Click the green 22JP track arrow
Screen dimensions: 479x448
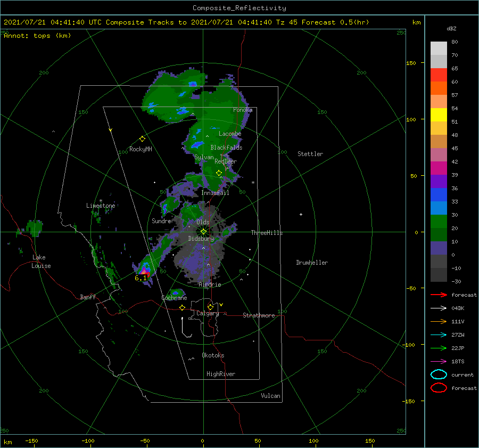click(x=439, y=348)
